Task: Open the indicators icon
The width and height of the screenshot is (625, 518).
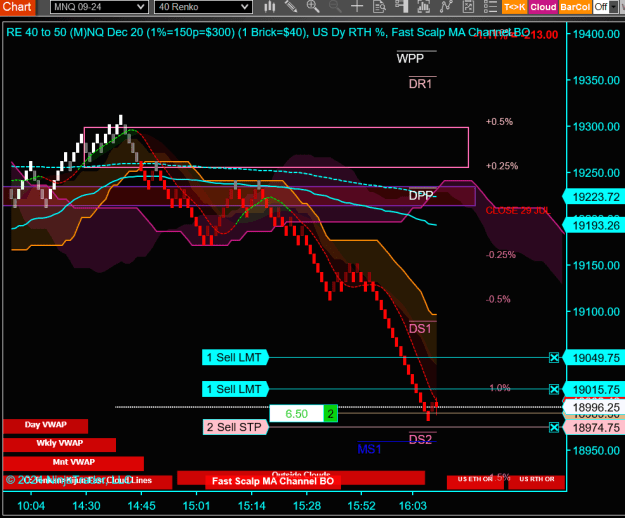Action: (x=424, y=6)
